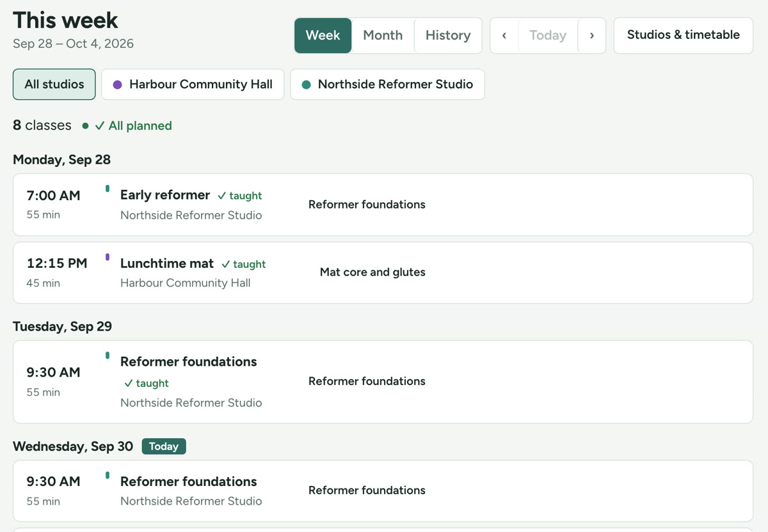Click the taught status on Early reformer
This screenshot has height=532, width=768.
pyautogui.click(x=240, y=196)
